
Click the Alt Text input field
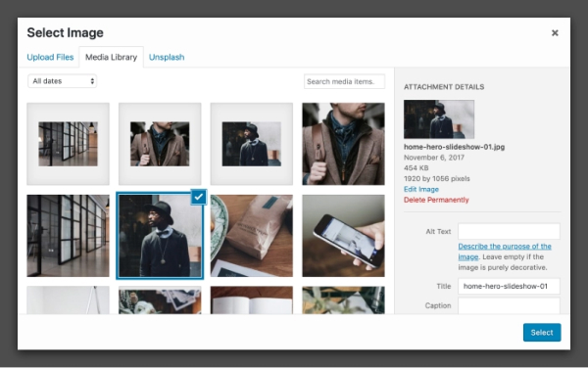tap(509, 231)
